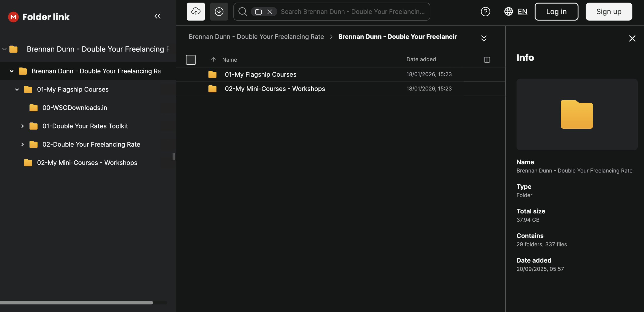The image size is (644, 312).
Task: Click the MEGA logo icon
Action: point(13,17)
